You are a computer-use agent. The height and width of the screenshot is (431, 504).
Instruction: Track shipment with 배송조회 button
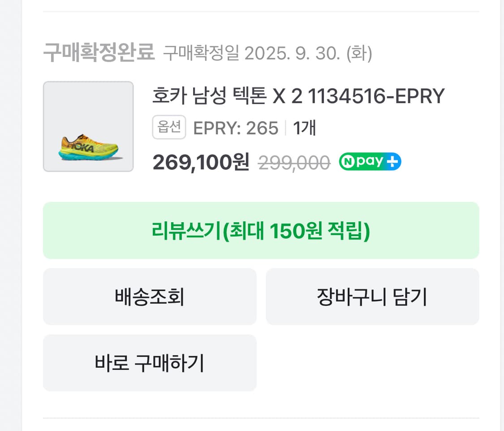(150, 297)
